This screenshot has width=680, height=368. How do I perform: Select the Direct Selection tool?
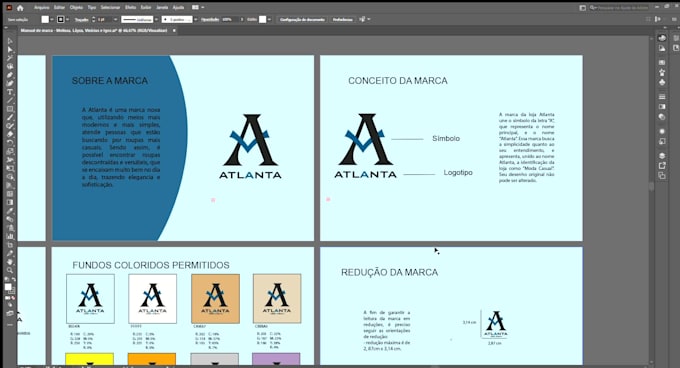10,49
